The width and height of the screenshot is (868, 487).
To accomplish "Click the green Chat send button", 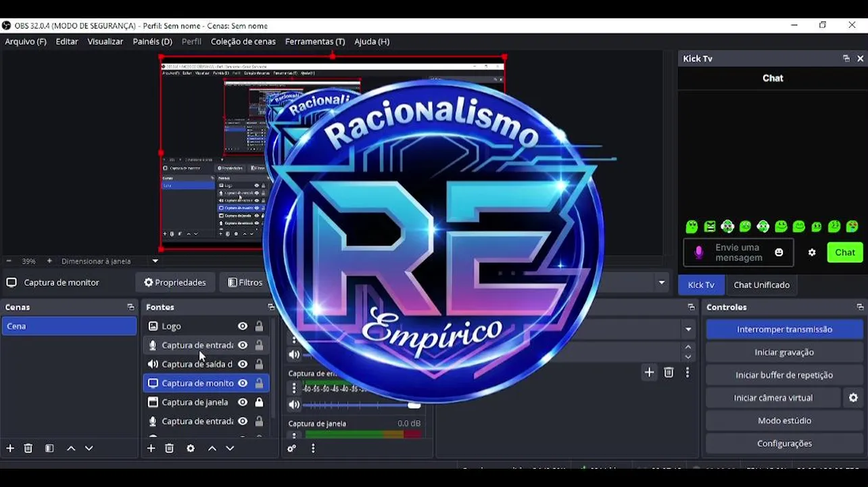I will 845,252.
